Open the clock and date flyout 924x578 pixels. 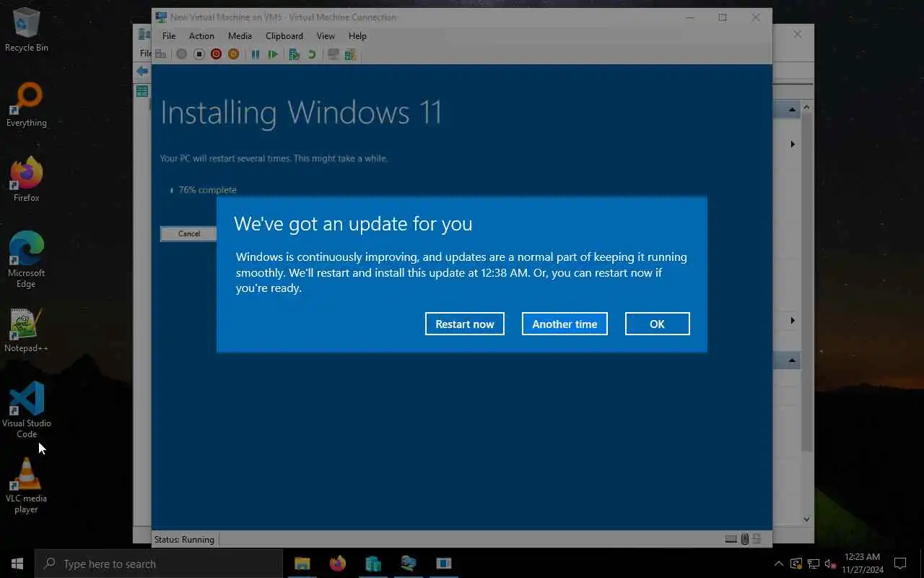click(862, 564)
